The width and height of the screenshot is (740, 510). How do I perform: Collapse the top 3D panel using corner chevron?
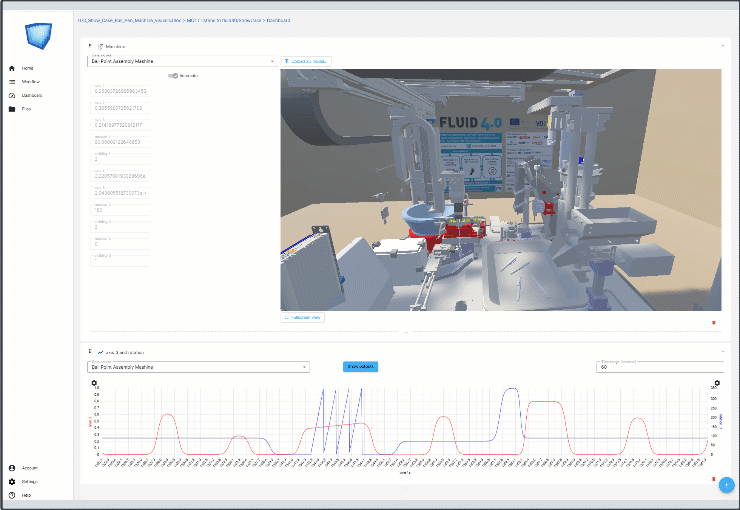click(x=722, y=46)
